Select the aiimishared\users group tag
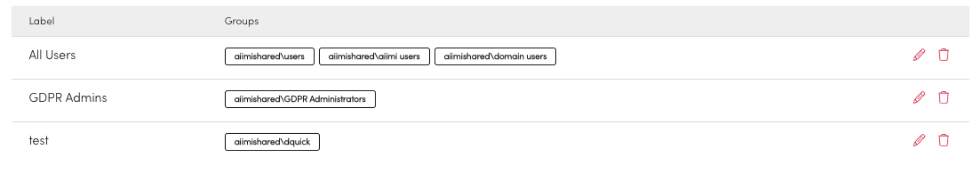 point(269,57)
